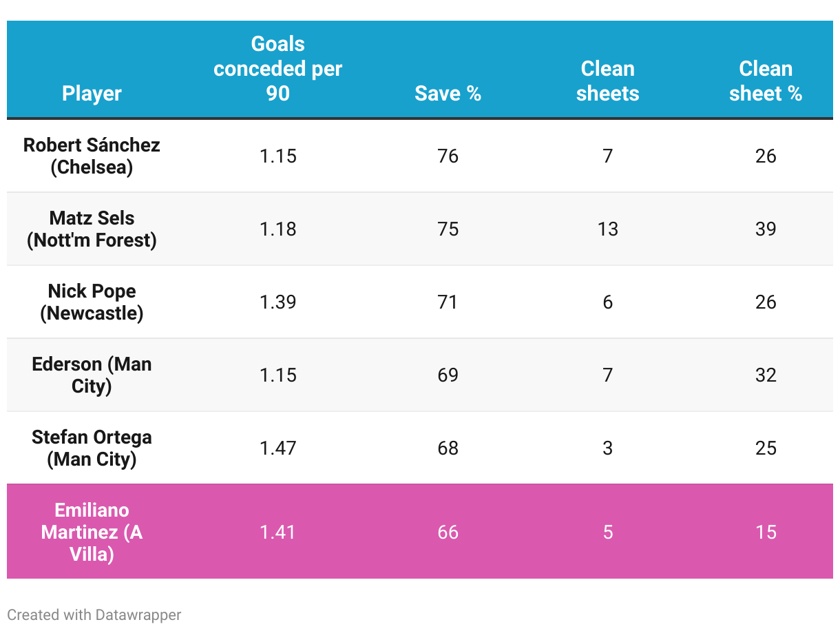Select the Nick Pope (Newcastle) name cell
Viewport: 840px width, 631px height.
pos(92,302)
